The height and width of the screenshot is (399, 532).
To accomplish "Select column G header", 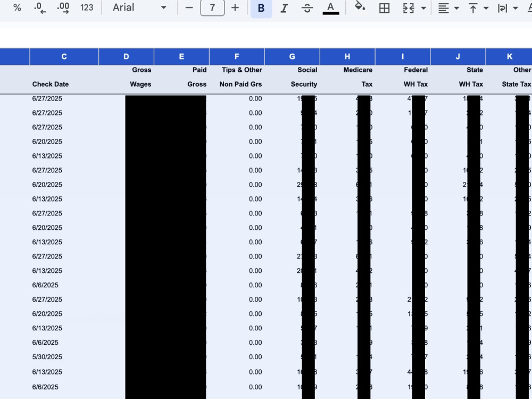I will click(292, 57).
